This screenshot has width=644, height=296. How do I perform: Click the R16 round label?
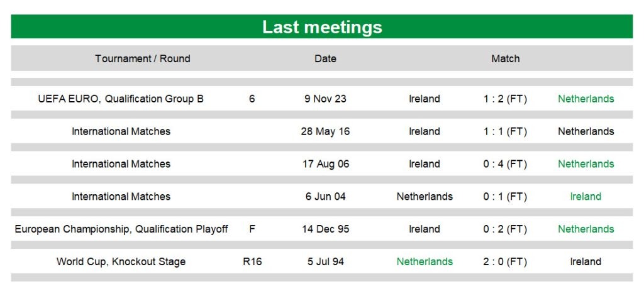click(x=252, y=261)
